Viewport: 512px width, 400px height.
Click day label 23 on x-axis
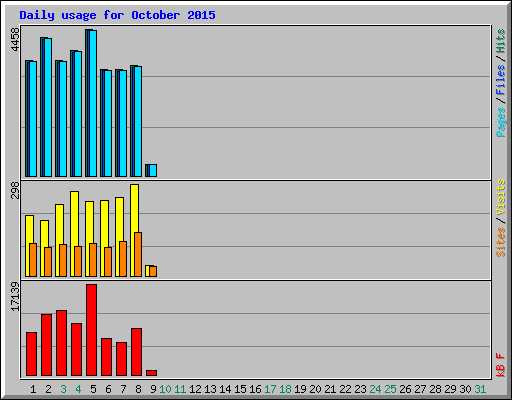[360, 389]
